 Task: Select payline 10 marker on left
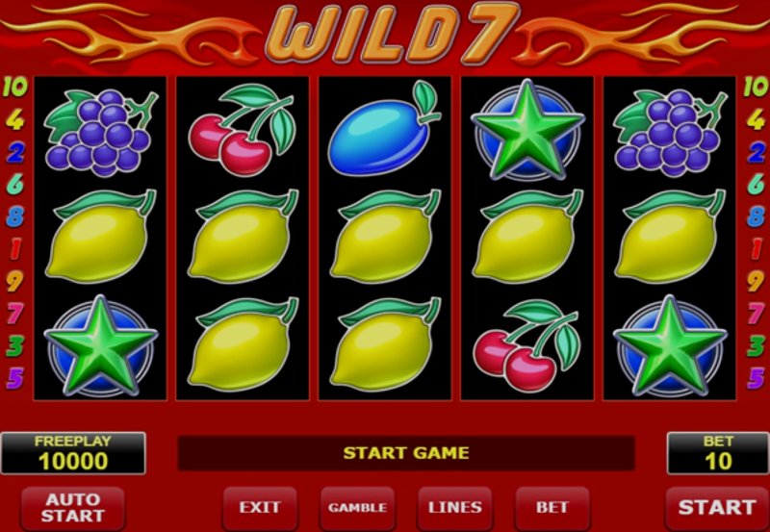tap(14, 88)
